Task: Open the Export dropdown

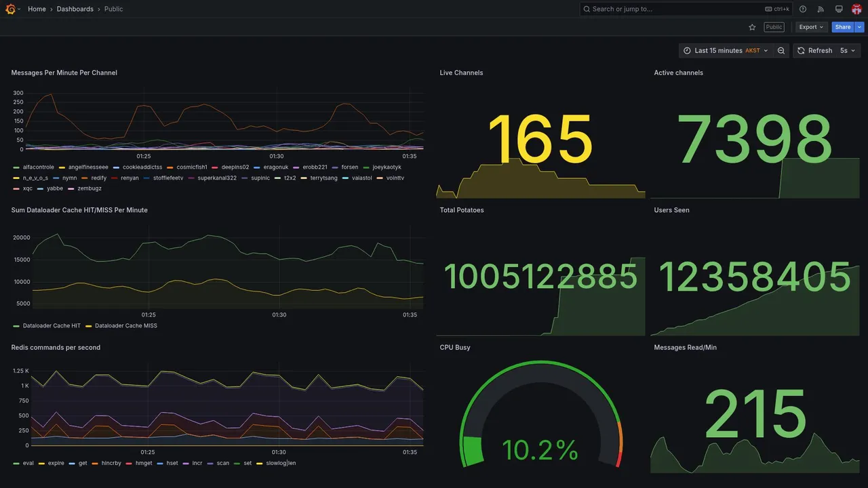Action: coord(811,27)
